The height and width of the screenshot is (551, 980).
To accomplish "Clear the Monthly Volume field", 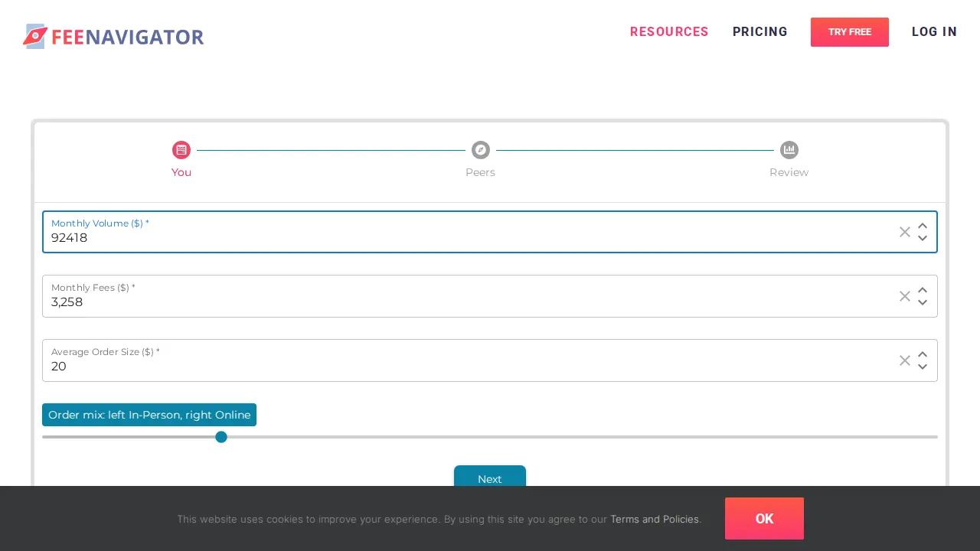I will click(x=905, y=232).
